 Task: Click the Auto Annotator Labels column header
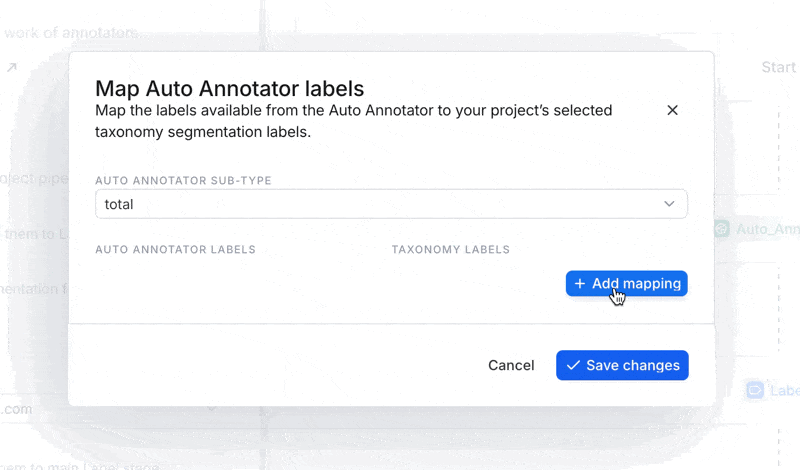click(x=176, y=250)
